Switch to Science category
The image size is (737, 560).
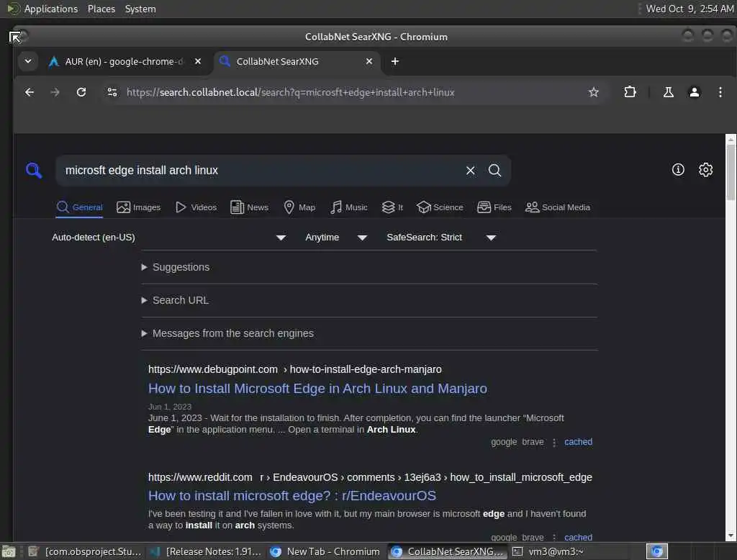(x=440, y=207)
